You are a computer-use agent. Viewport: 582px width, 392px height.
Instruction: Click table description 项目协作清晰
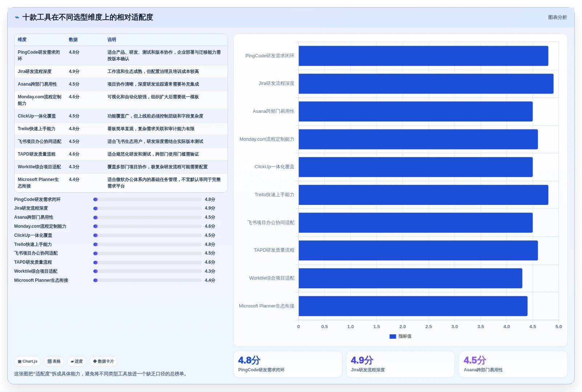[153, 84]
